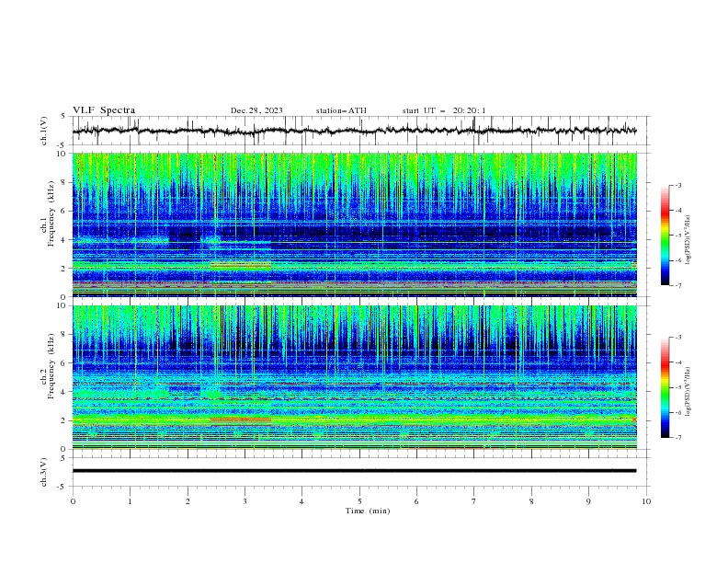The height and width of the screenshot is (563, 728).
Task: Click time axis tick label '5'
Action: click(x=359, y=501)
